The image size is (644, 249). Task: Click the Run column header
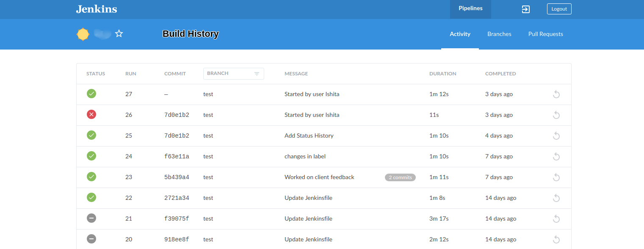(131, 74)
